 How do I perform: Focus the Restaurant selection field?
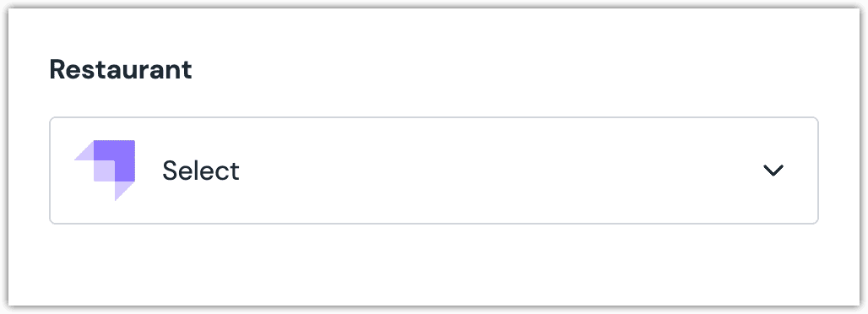[x=433, y=171]
